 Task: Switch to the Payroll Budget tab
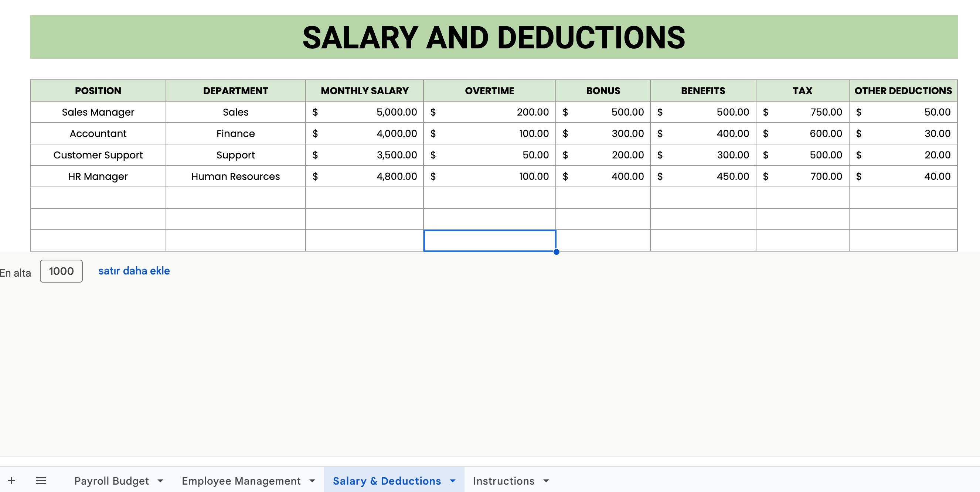click(112, 480)
